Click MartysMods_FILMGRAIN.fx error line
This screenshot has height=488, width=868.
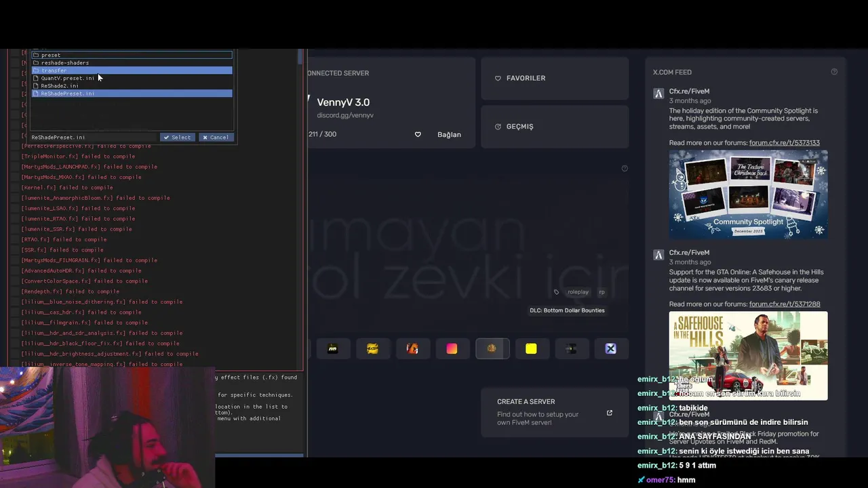pos(89,260)
